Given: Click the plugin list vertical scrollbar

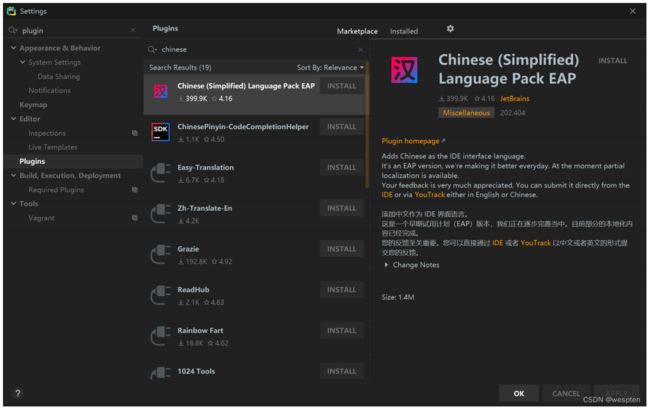Looking at the screenshot, I should tap(367, 126).
